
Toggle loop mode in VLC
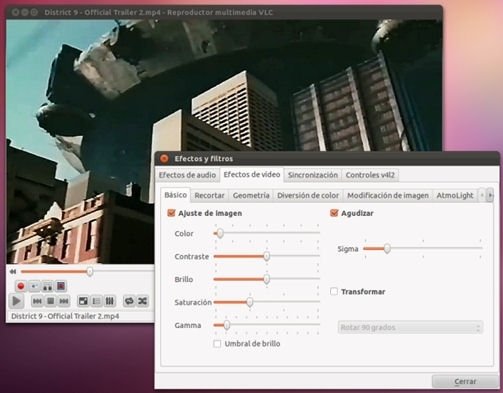pos(129,301)
